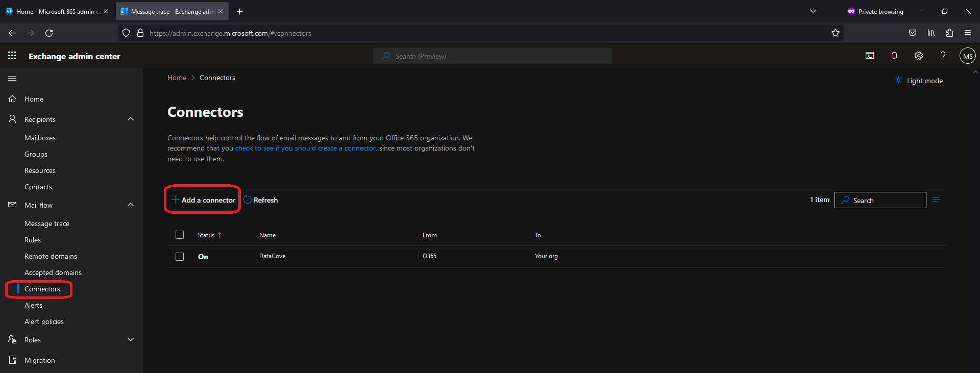
Task: Open the Cloud Shell terminal icon
Action: pos(870,56)
